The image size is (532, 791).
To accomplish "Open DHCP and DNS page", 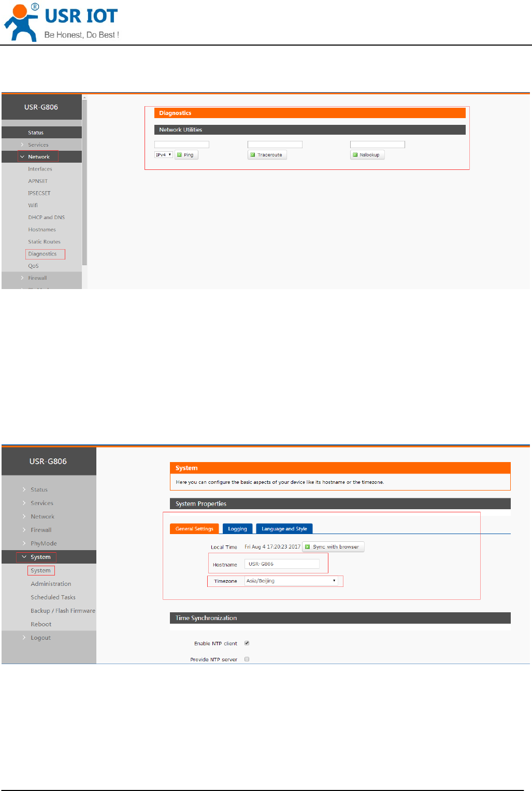I will tap(47, 218).
